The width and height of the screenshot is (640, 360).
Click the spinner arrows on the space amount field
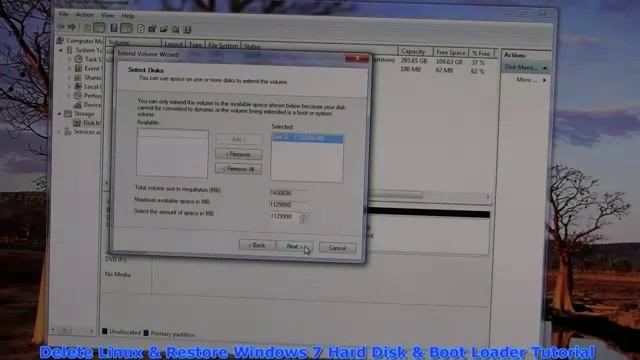[x=302, y=218]
